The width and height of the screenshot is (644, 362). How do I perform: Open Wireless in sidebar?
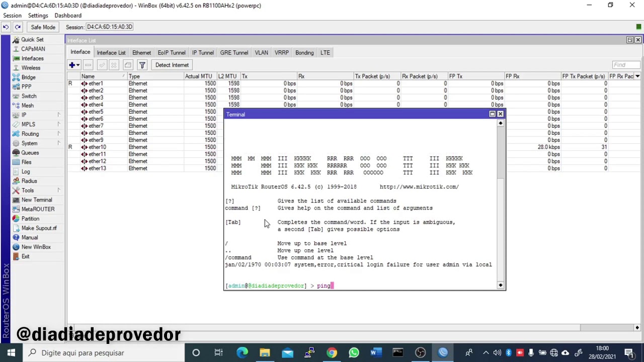[31, 68]
